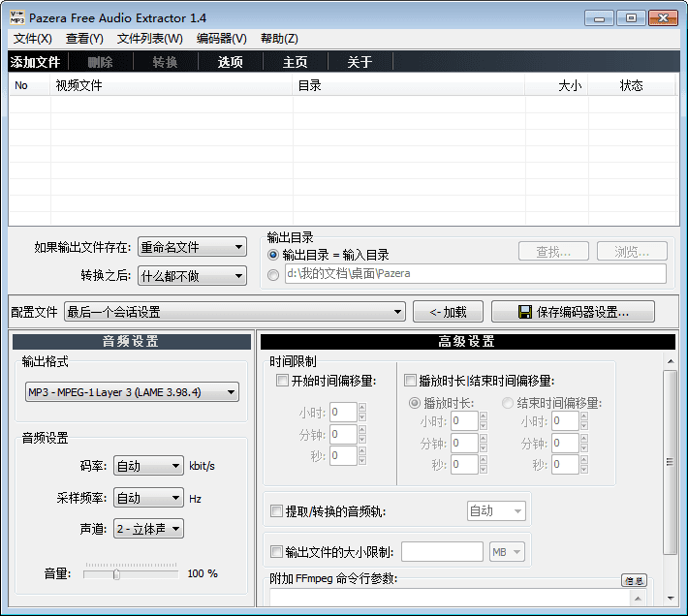Click the 附加 FFmpeg 命令行参数 text field
The height and width of the screenshot is (616, 688).
point(450,598)
